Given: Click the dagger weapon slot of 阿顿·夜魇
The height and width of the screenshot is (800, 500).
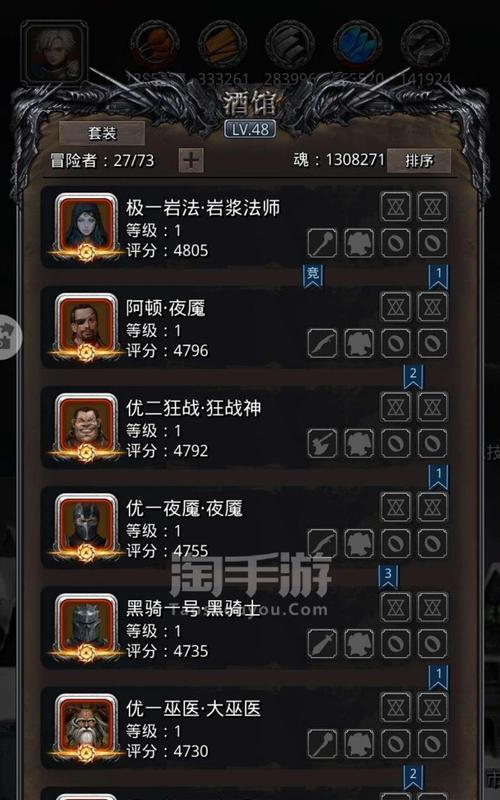Looking at the screenshot, I should pyautogui.click(x=322, y=343).
